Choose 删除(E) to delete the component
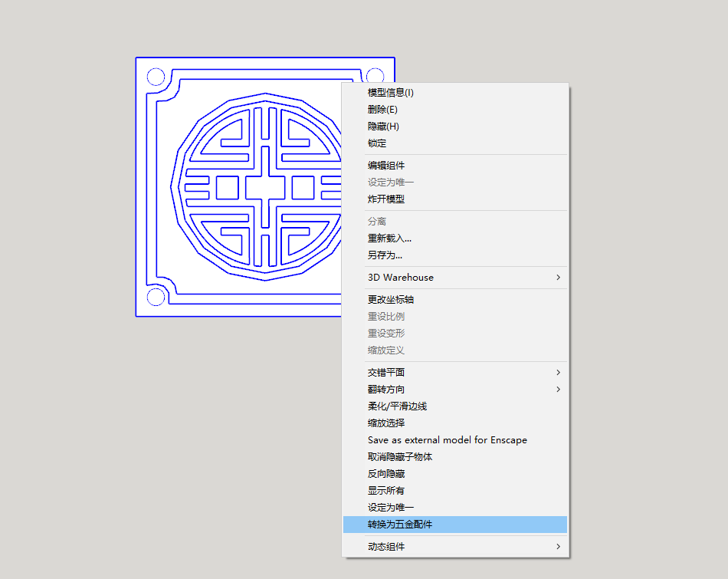Image resolution: width=728 pixels, height=579 pixels. click(x=382, y=110)
